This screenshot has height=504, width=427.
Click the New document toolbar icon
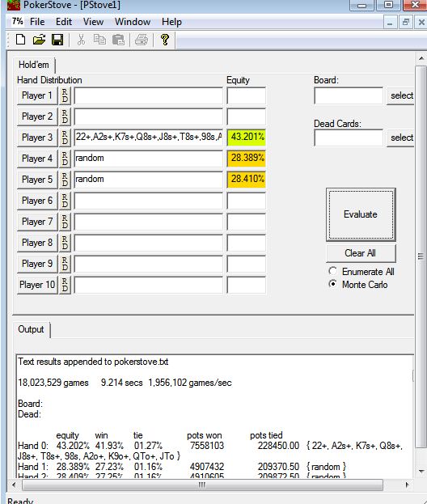(x=21, y=40)
